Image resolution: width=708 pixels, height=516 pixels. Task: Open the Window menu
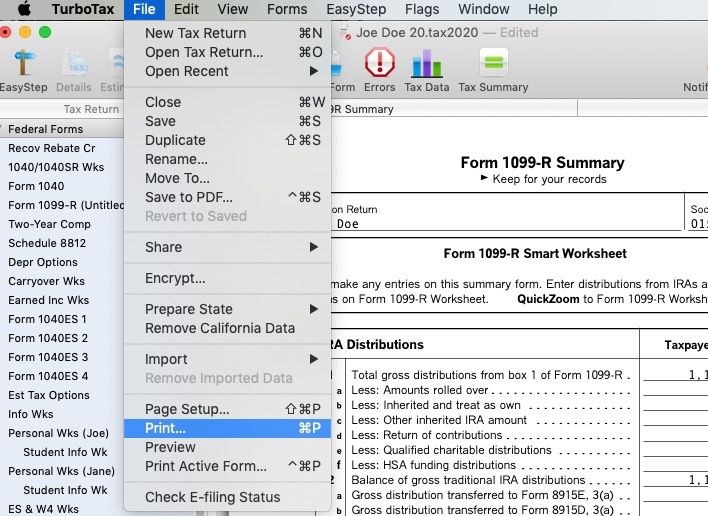[x=484, y=9]
